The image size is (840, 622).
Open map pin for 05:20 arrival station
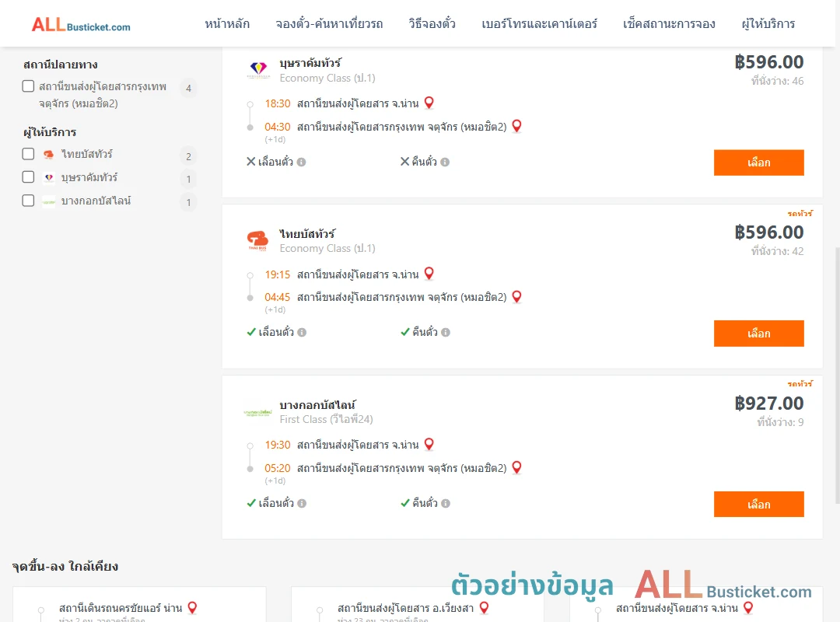[x=517, y=468]
